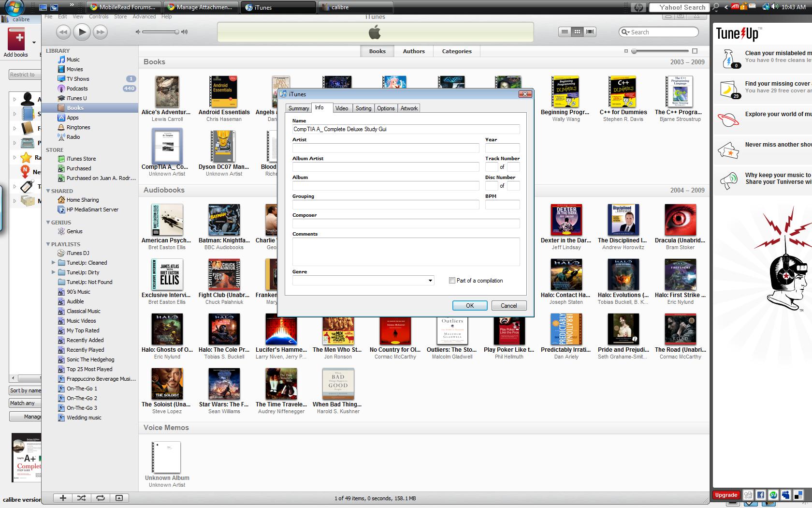Click Add books in calibre
Viewport: 812px width, 508px height.
tap(16, 43)
